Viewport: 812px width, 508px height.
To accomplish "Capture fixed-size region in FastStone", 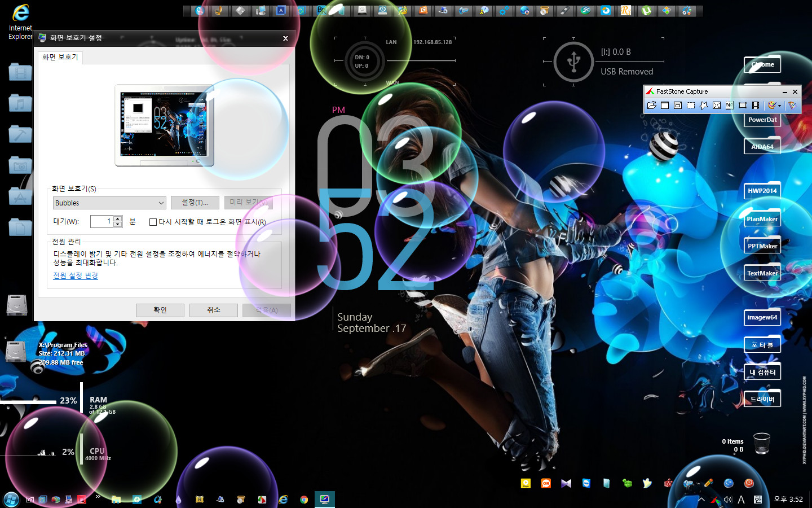I will coord(743,106).
